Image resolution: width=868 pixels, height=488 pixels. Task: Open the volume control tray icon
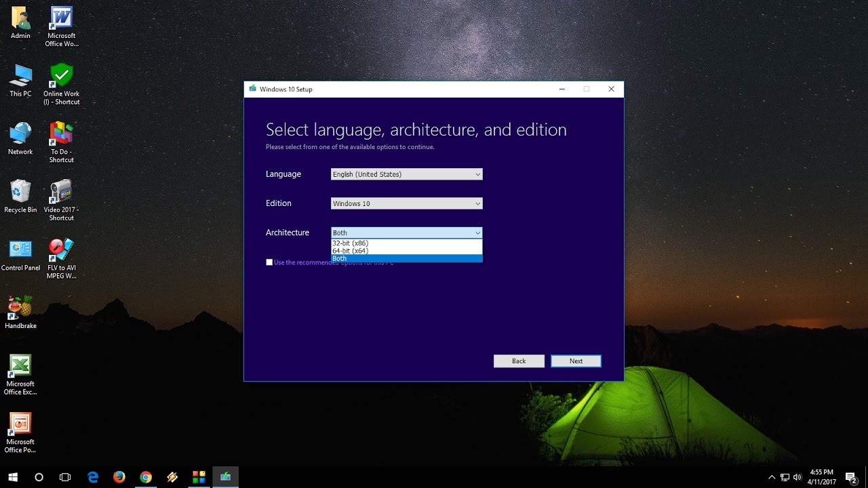point(797,477)
